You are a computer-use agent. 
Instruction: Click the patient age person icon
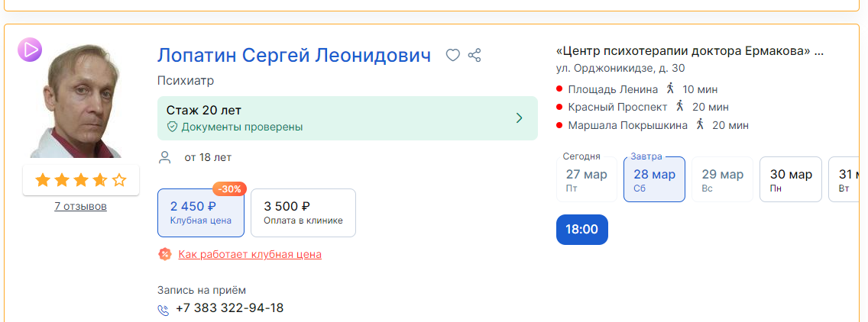click(164, 157)
